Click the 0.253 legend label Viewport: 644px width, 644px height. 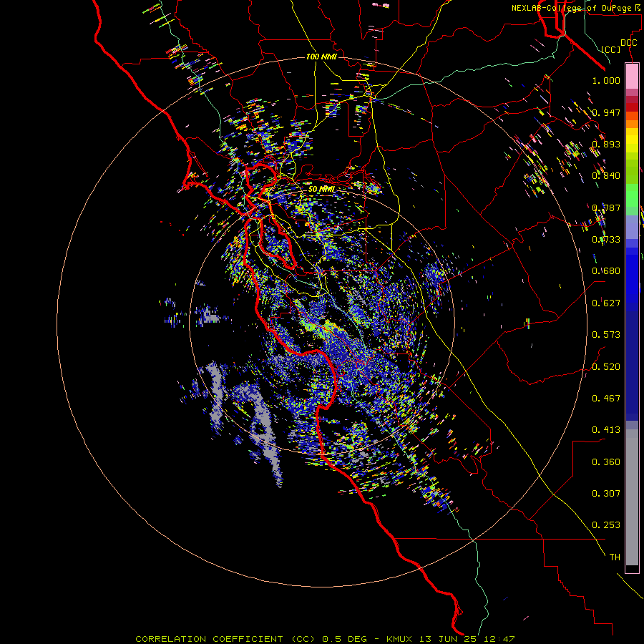tap(606, 525)
